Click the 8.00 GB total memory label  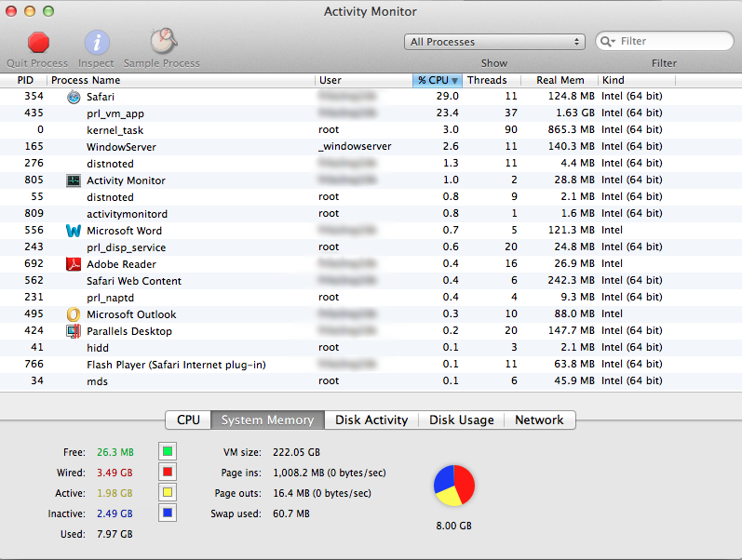[x=453, y=526]
